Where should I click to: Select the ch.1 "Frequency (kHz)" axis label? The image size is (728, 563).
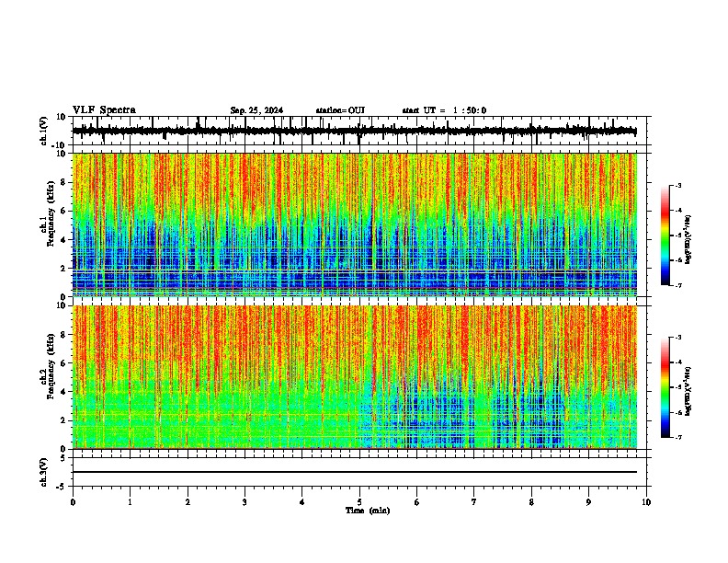click(51, 213)
